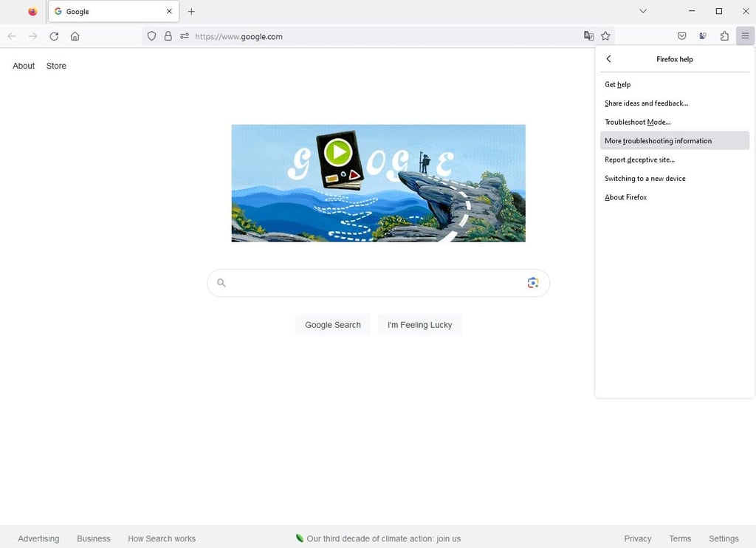Image resolution: width=756 pixels, height=548 pixels.
Task: Open the Extensions puzzle icon
Action: (724, 36)
